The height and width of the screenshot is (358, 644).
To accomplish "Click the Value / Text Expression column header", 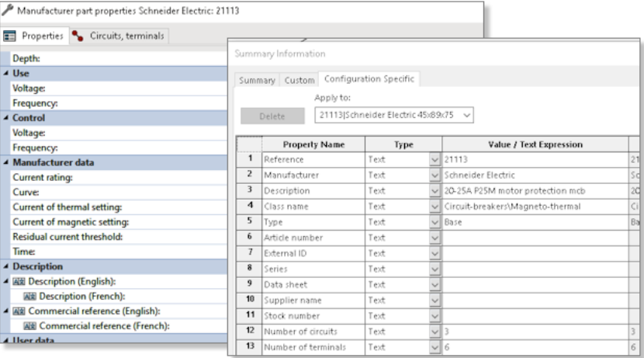I will [x=535, y=144].
